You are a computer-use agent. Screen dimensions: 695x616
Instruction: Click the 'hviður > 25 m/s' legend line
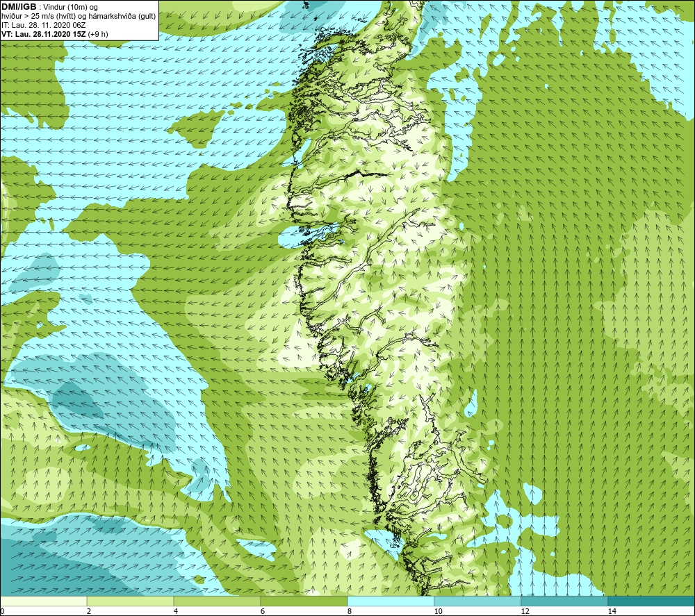coord(79,17)
